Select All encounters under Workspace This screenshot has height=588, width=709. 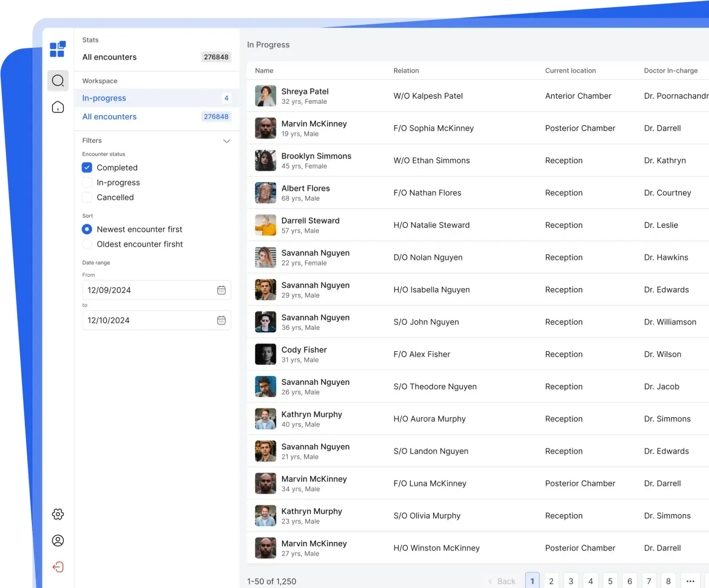[157, 116]
